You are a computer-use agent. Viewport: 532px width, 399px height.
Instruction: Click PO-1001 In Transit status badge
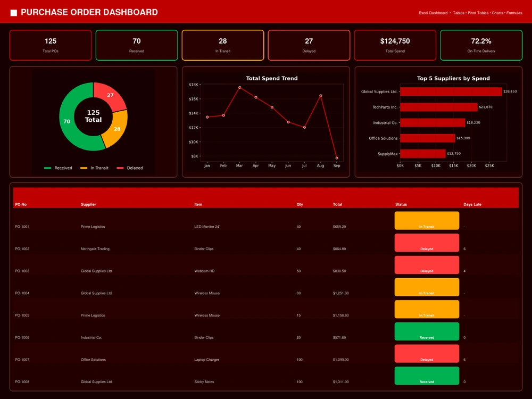tap(427, 221)
